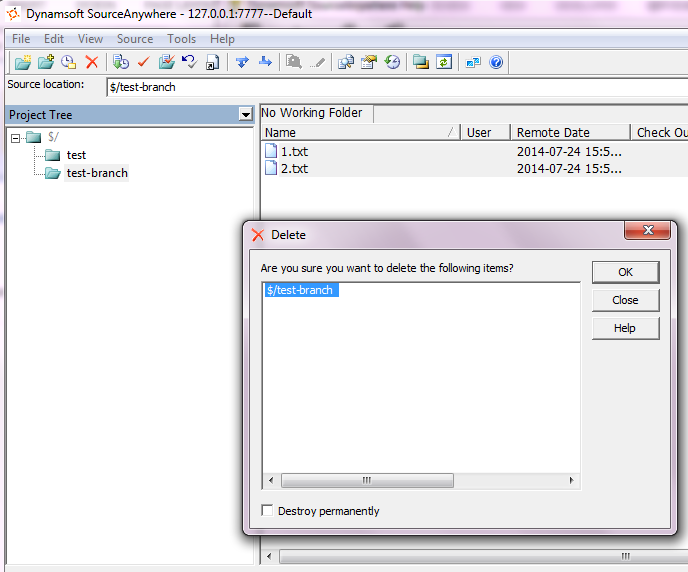Open the help question mark toolbar icon
Viewport: 688px width, 572px height.
coord(496,62)
